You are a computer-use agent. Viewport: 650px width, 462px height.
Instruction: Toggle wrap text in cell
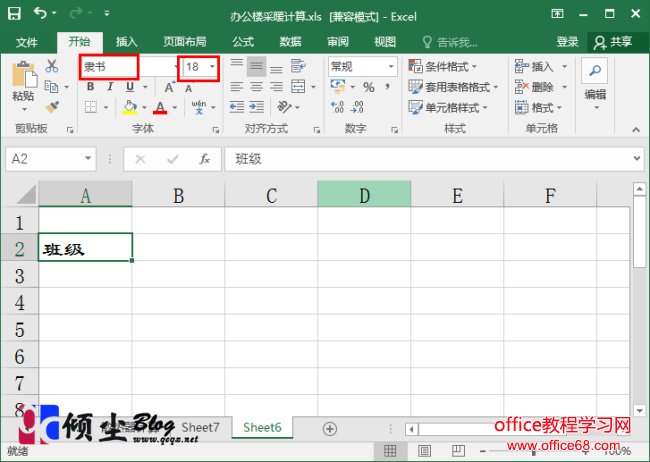(298, 66)
